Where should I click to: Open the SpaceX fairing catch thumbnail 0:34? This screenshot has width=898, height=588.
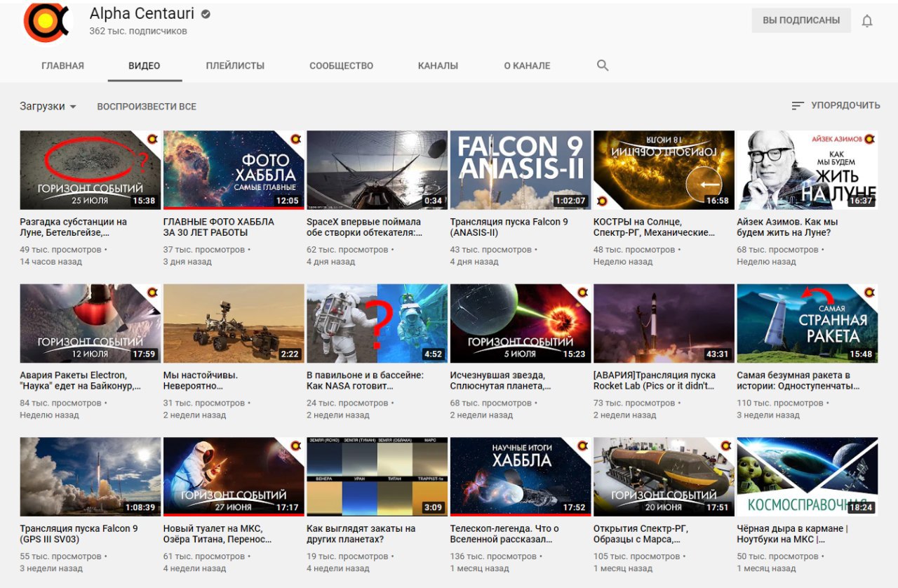377,170
